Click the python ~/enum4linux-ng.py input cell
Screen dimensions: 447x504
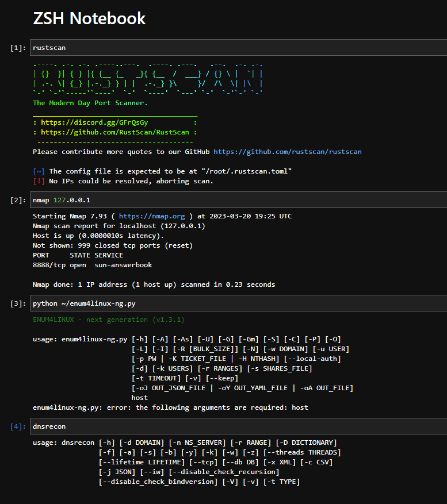click(239, 303)
